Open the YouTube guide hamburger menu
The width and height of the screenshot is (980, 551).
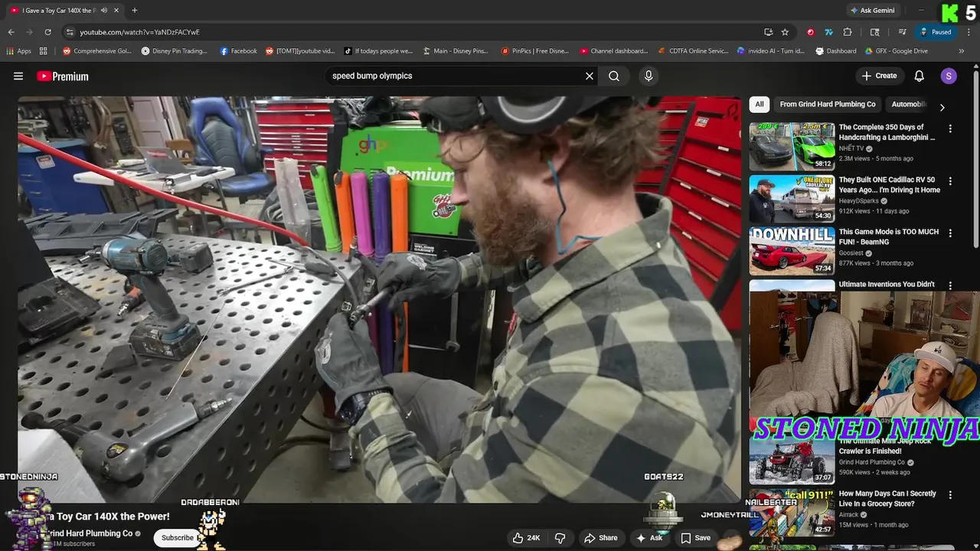[18, 76]
